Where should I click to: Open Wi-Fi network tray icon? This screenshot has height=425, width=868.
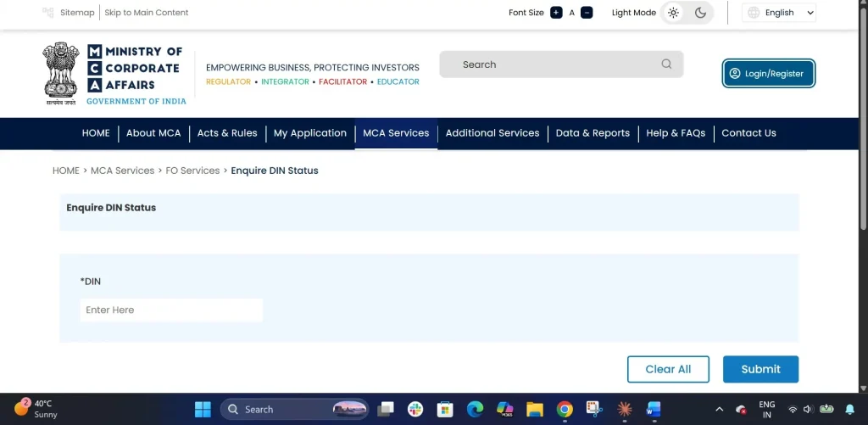coord(793,410)
